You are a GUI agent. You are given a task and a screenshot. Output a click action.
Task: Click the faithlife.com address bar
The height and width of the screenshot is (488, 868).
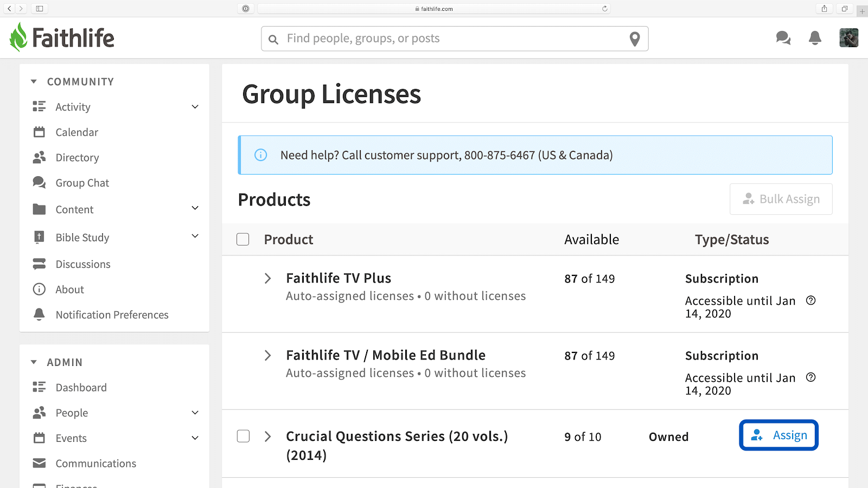coord(434,9)
